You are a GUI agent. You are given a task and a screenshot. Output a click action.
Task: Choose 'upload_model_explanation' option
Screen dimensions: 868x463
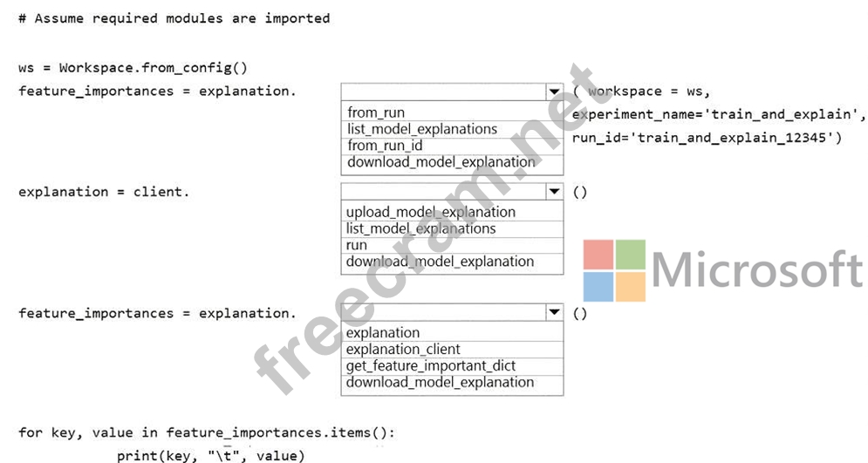point(431,212)
